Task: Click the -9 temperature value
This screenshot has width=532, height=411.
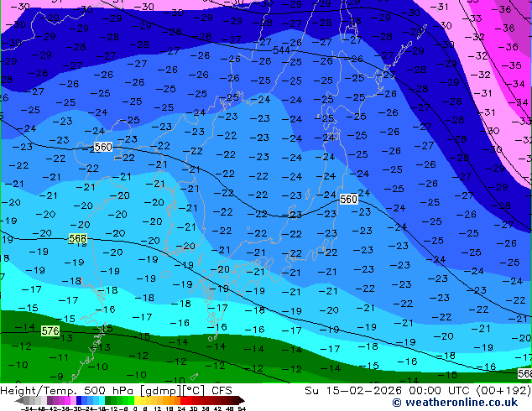Action: click(57, 376)
